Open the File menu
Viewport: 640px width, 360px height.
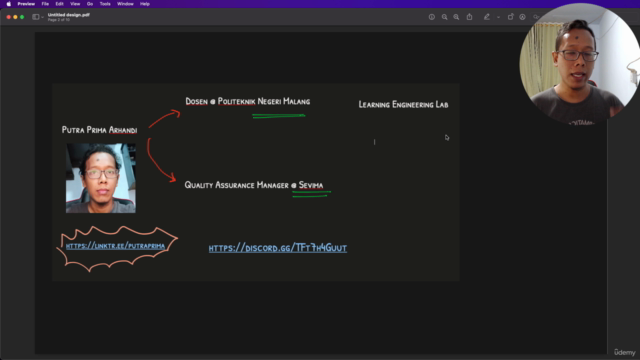pos(45,4)
